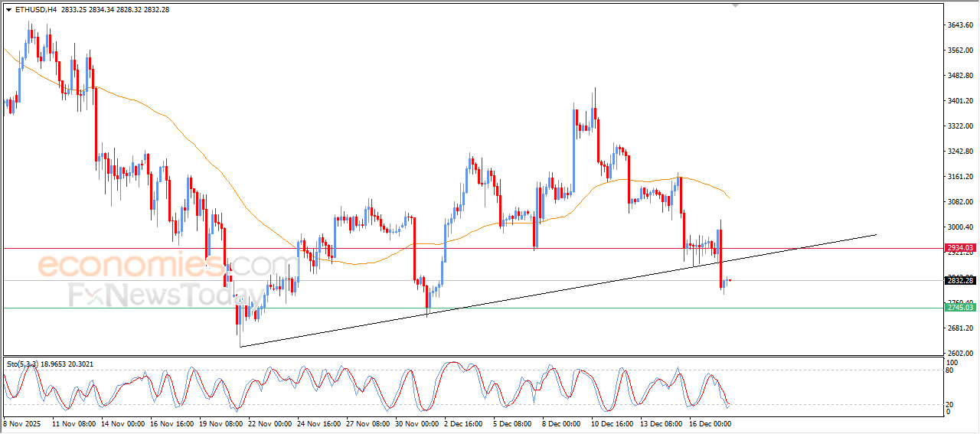Select the red 2934.03 price label

(x=959, y=248)
